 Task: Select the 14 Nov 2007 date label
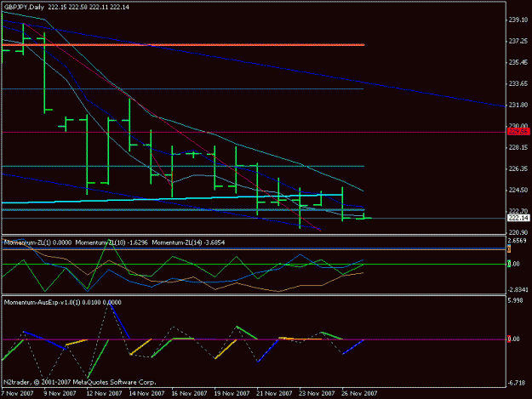[x=146, y=393]
